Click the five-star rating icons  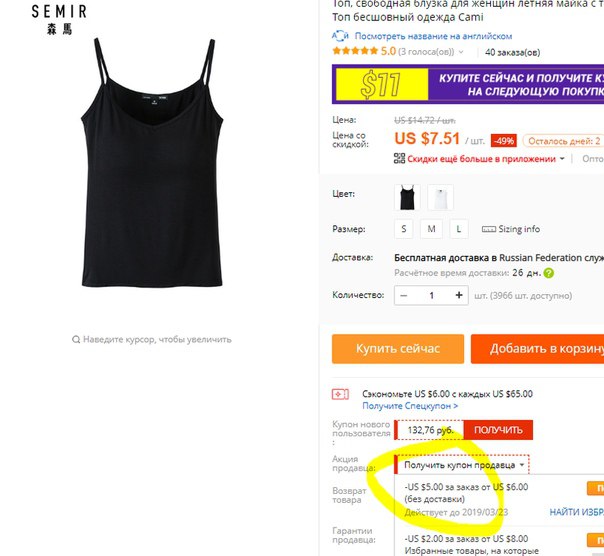pyautogui.click(x=355, y=51)
